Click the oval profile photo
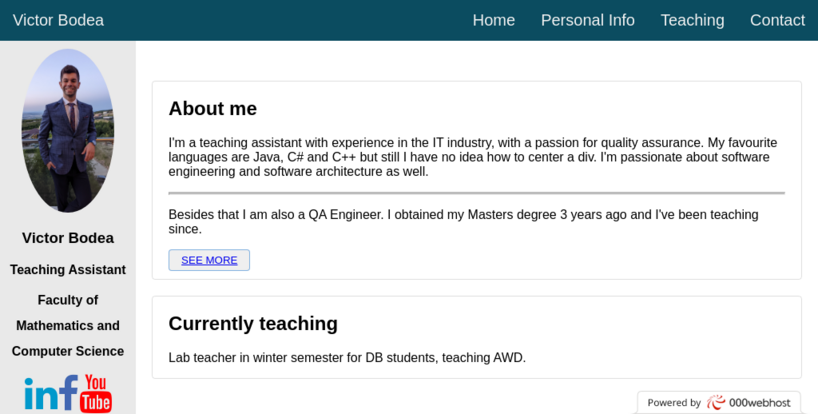The image size is (818, 414). click(68, 131)
